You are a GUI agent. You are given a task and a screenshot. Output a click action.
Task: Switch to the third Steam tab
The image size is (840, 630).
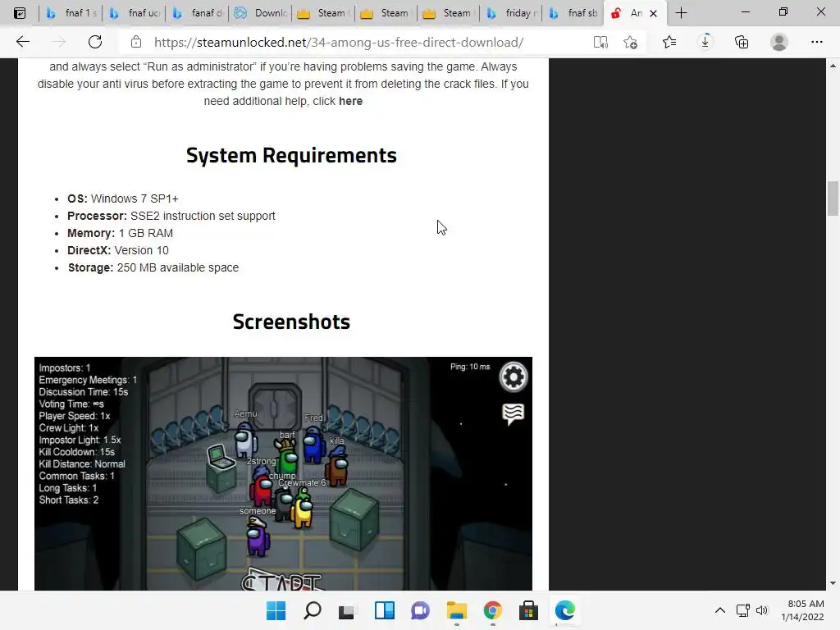(x=450, y=13)
